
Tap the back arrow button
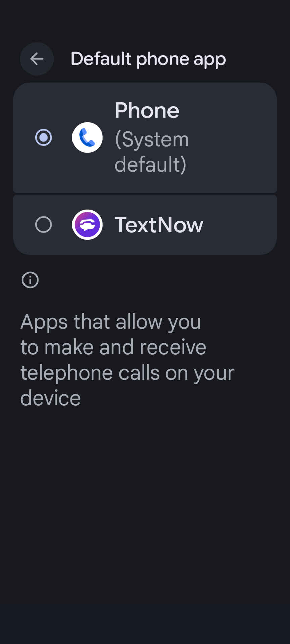pos(37,59)
